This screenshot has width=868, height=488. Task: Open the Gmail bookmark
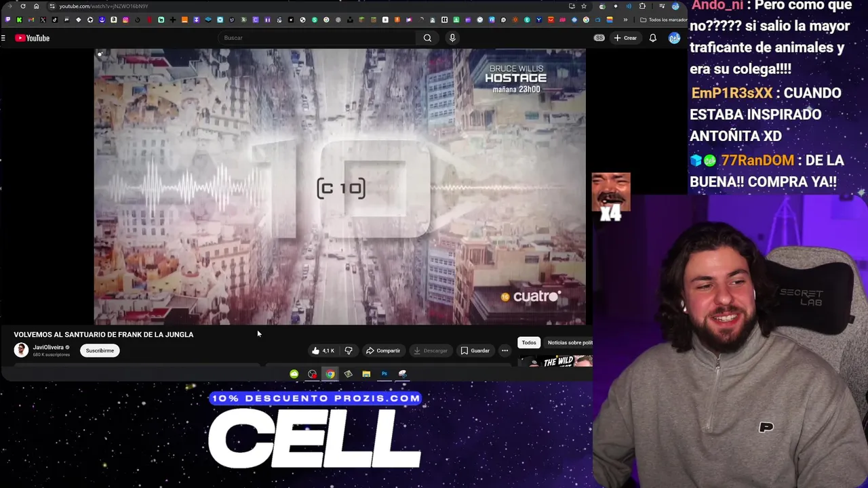pyautogui.click(x=31, y=20)
